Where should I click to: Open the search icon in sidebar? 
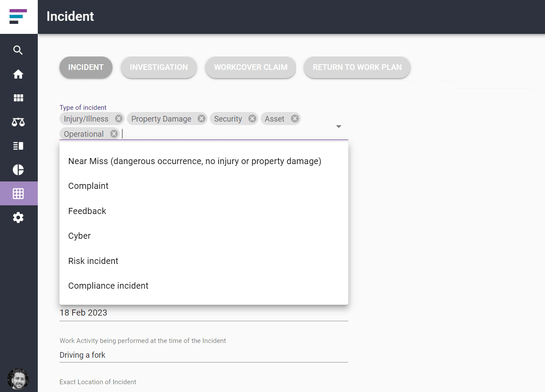pos(18,50)
